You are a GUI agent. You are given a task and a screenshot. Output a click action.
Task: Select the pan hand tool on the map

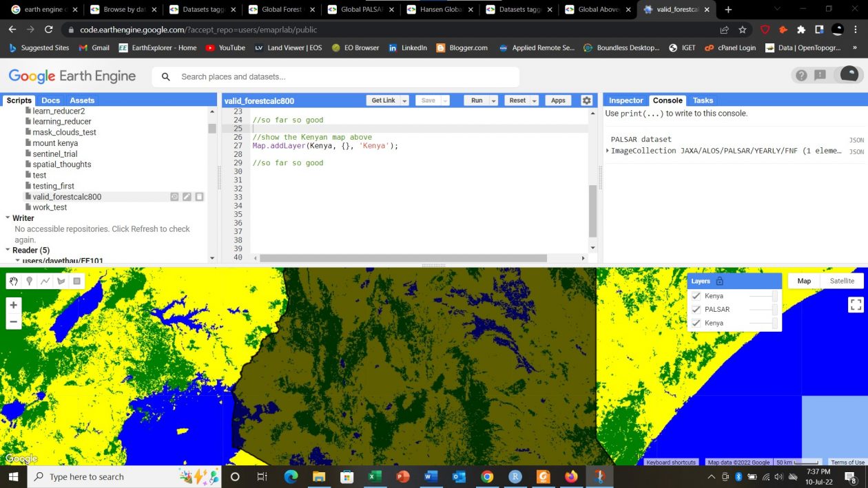(x=14, y=281)
